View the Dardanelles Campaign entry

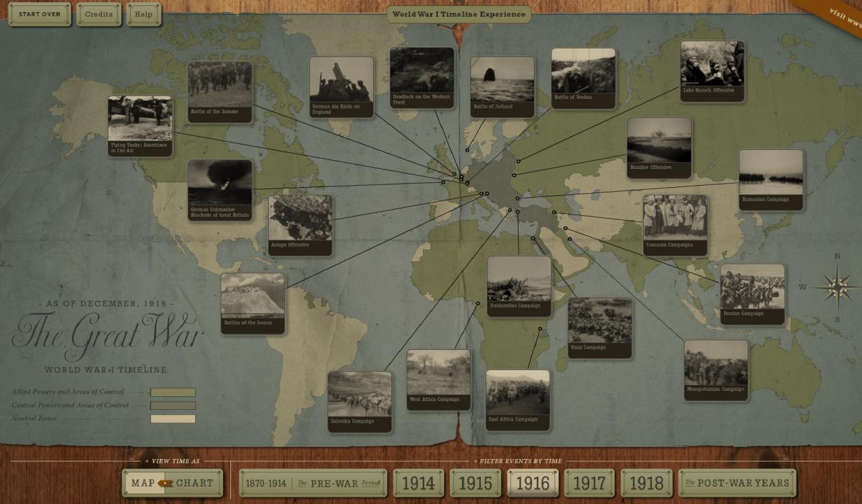[x=518, y=283]
